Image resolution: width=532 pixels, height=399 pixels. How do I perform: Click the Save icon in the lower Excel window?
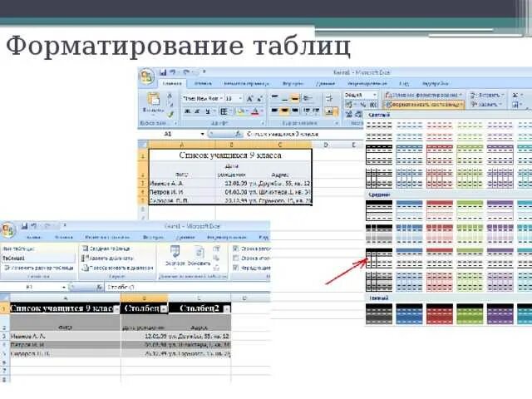click(x=24, y=225)
